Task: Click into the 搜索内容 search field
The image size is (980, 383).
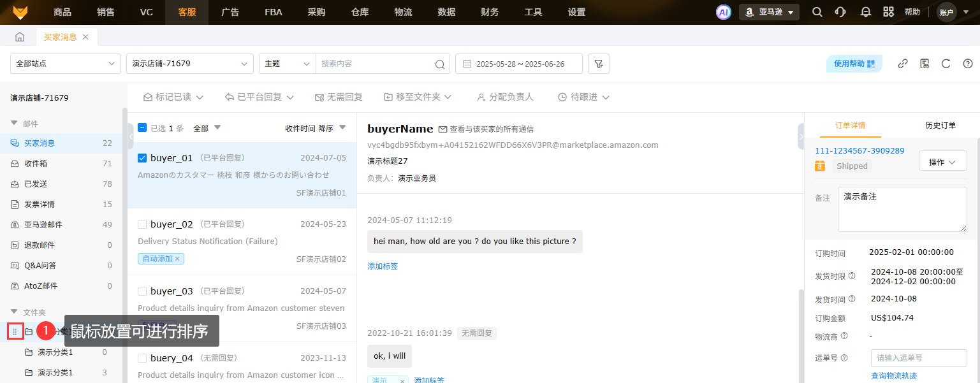Action: coord(375,64)
